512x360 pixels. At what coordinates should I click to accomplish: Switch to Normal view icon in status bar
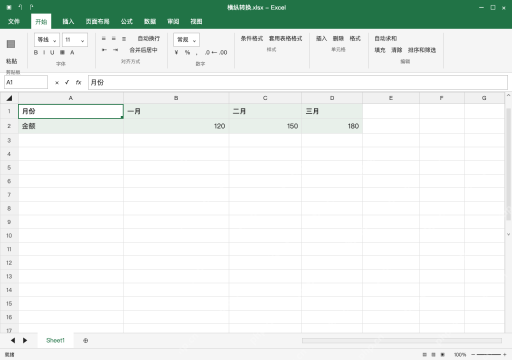(424, 355)
